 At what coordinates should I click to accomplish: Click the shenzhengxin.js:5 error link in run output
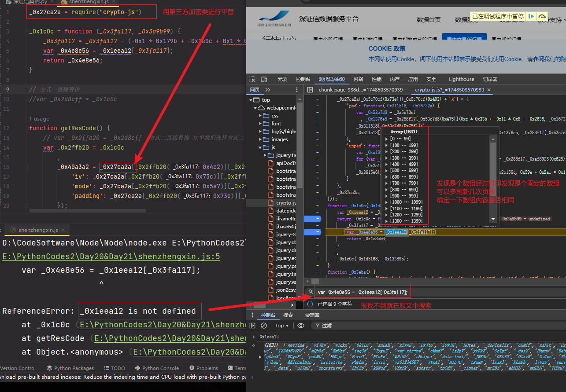(111, 256)
